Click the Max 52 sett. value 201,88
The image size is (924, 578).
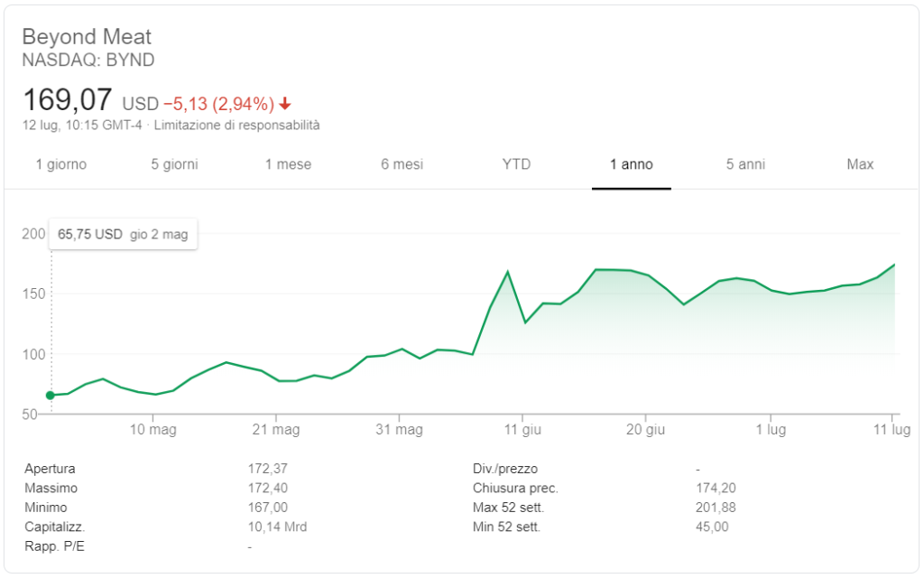[x=716, y=508]
